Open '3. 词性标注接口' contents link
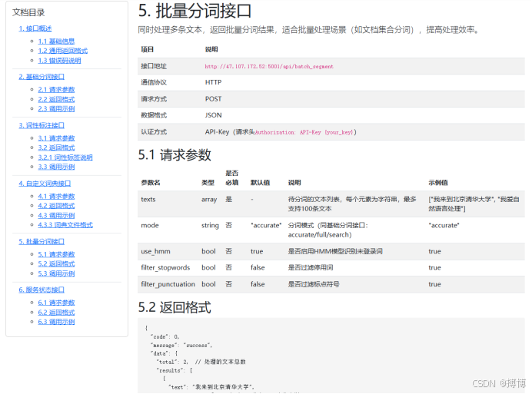This screenshot has width=532, height=394. 42,125
